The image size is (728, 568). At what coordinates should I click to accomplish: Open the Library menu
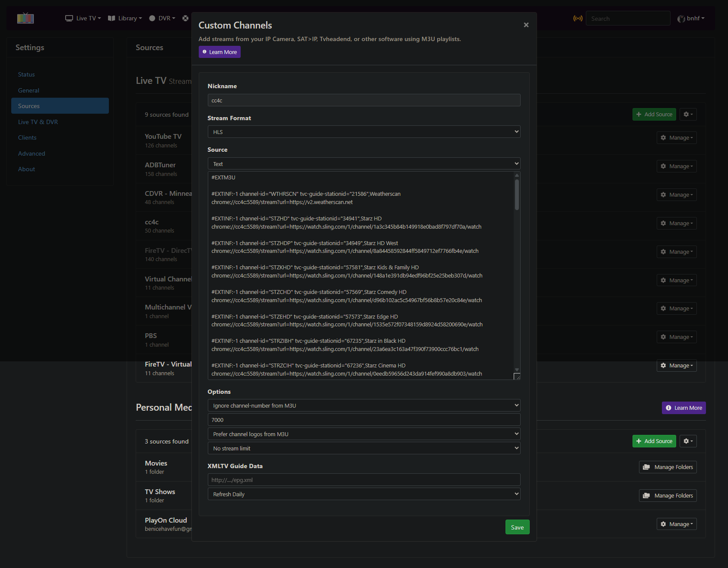pos(125,18)
